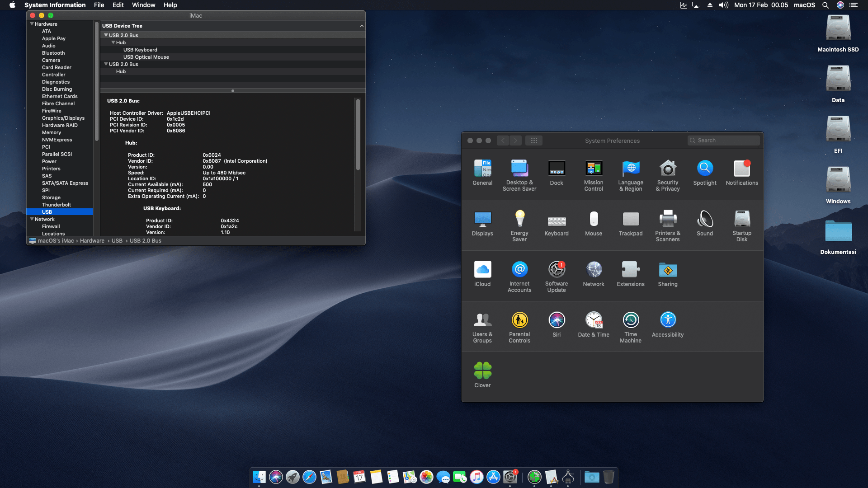The image size is (868, 488).
Task: Focus System Preferences search field
Action: pyautogui.click(x=723, y=141)
